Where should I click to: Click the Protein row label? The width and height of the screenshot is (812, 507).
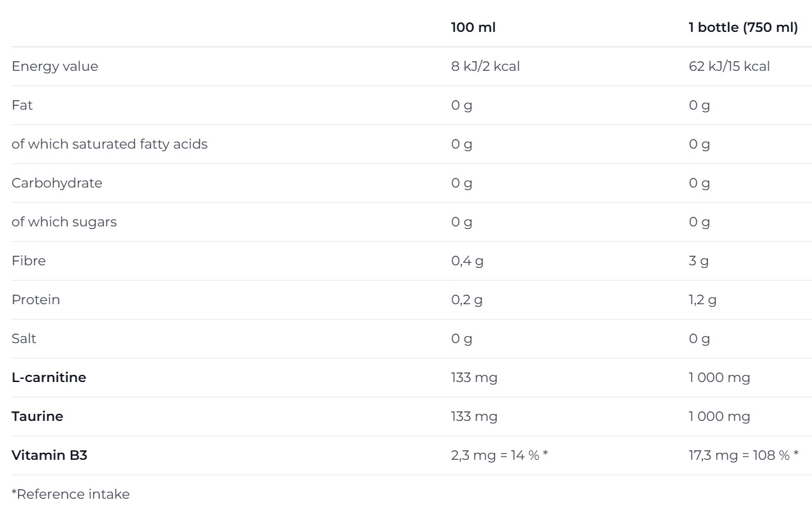[x=36, y=300]
